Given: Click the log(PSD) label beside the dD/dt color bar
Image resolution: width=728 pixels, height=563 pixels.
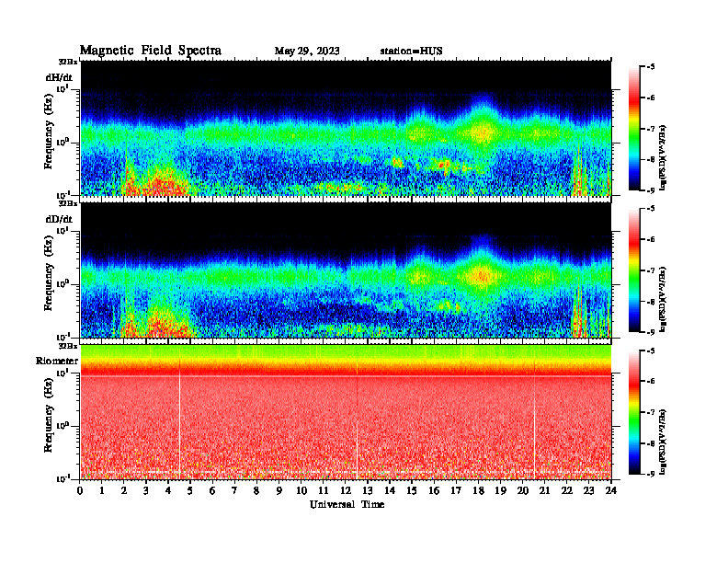Looking at the screenshot, I should pyautogui.click(x=663, y=300).
